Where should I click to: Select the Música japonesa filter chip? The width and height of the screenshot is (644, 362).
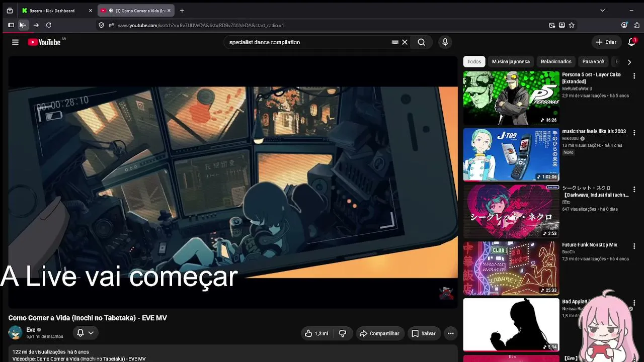[511, 62]
